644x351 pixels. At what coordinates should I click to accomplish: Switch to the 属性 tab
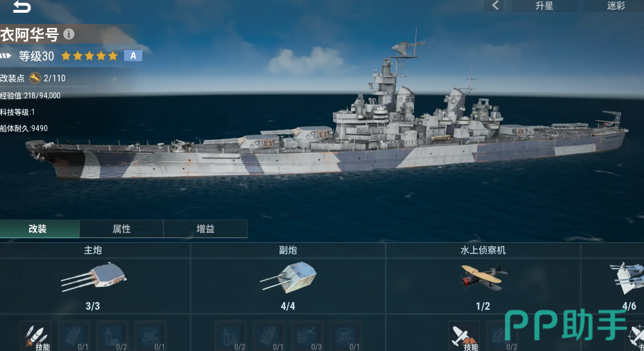point(121,229)
